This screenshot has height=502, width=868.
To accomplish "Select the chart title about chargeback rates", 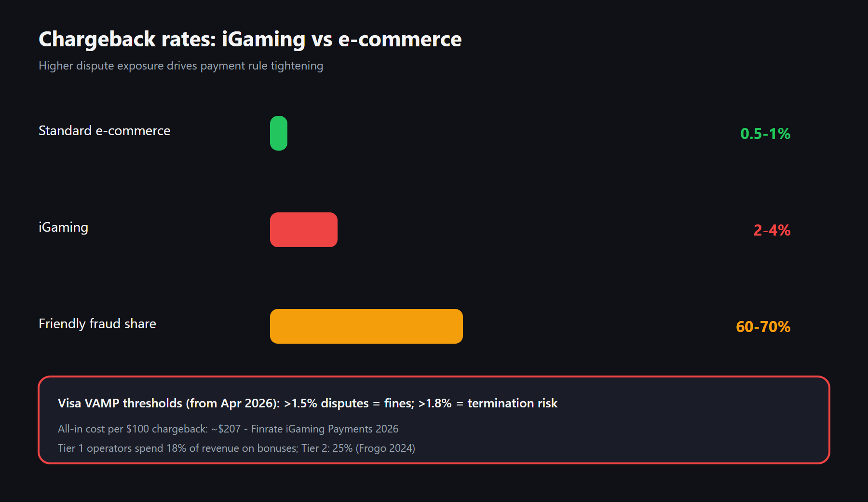I will pos(250,40).
